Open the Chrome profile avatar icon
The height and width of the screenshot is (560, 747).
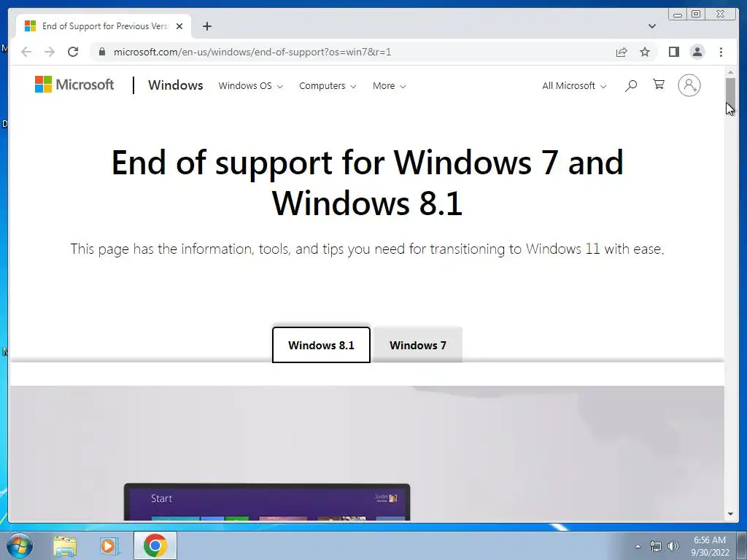[x=697, y=52]
